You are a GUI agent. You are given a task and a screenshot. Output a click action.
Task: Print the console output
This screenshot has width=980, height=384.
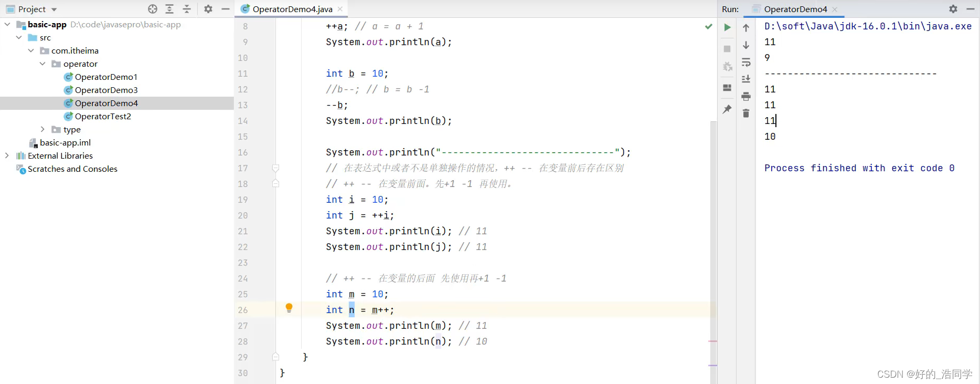point(746,96)
